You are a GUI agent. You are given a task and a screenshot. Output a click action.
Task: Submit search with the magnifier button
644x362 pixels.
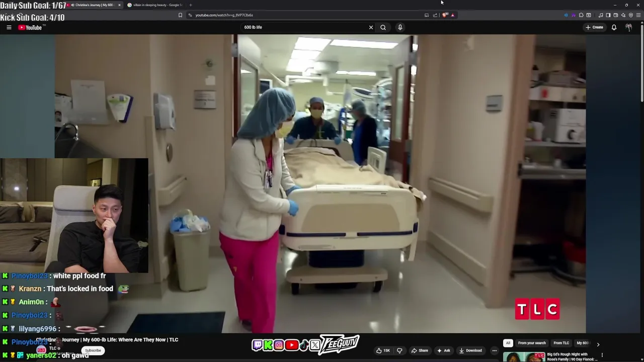click(383, 27)
